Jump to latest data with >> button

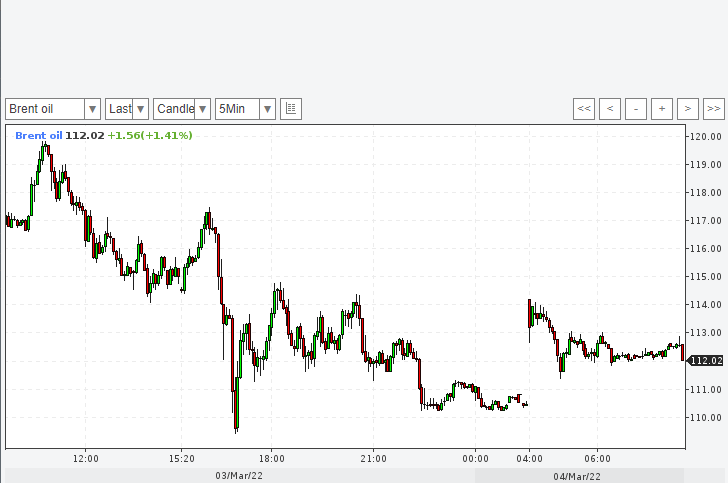point(714,109)
